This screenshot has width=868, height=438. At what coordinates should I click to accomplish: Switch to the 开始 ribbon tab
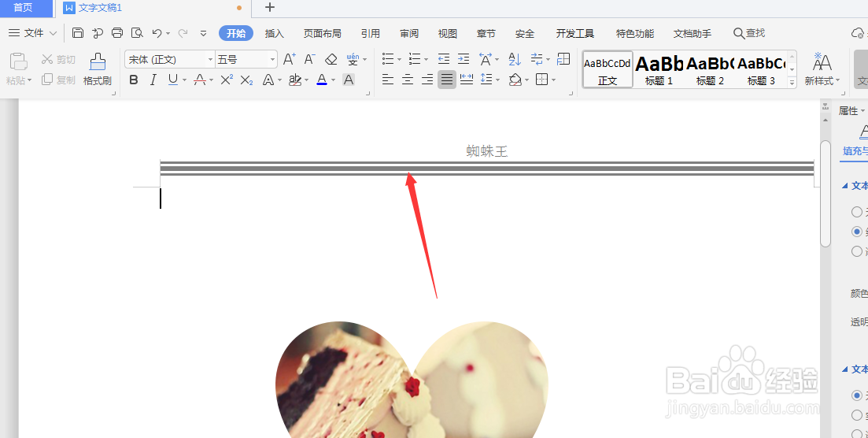coord(236,33)
